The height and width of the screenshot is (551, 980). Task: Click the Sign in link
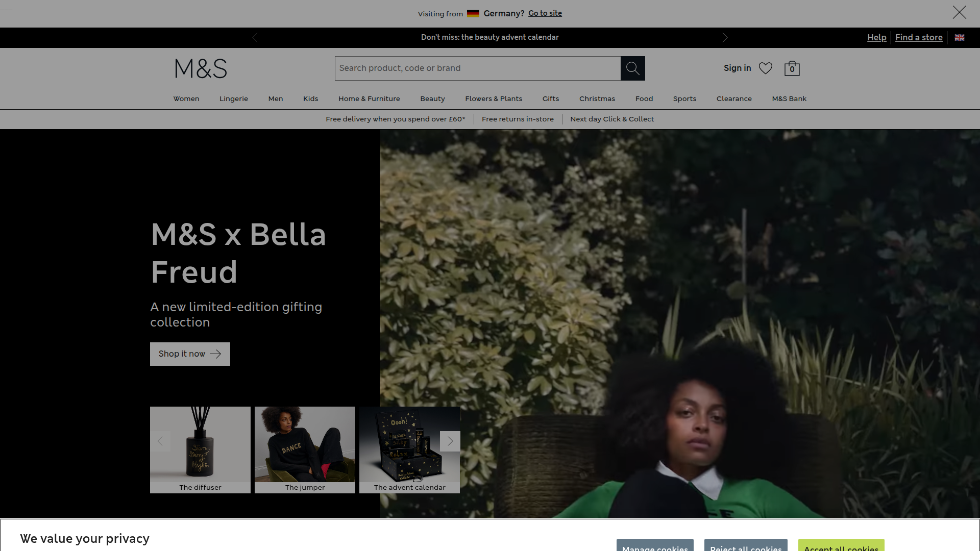pyautogui.click(x=737, y=68)
